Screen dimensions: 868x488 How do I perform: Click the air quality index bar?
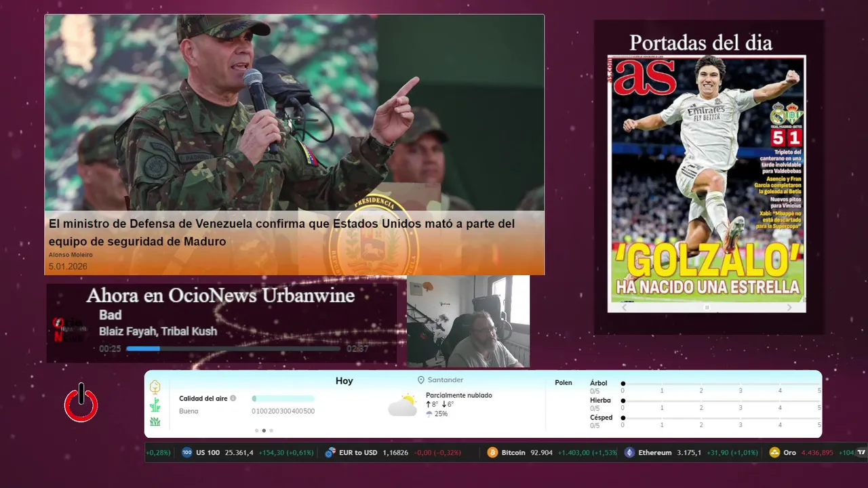[283, 399]
